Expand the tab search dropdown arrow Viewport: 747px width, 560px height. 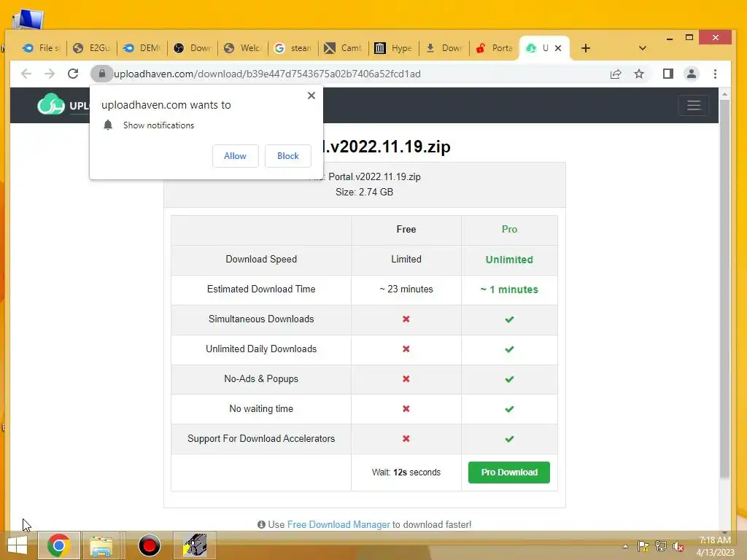click(642, 48)
